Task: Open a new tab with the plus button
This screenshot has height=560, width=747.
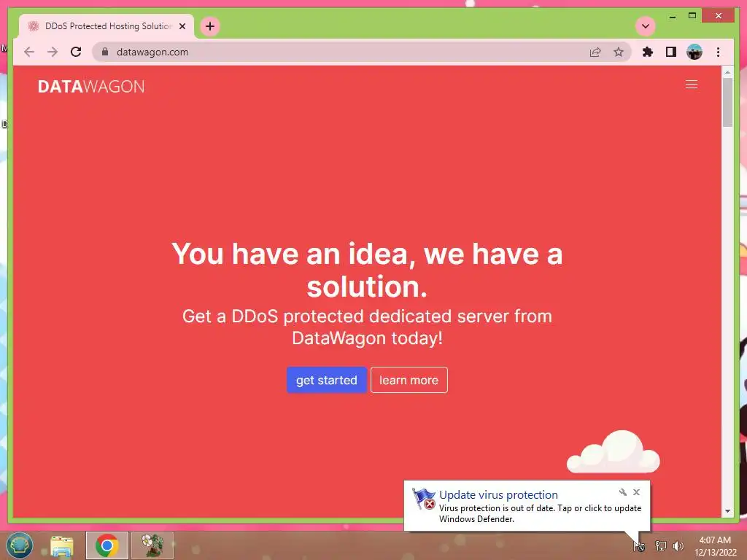Action: pyautogui.click(x=210, y=26)
